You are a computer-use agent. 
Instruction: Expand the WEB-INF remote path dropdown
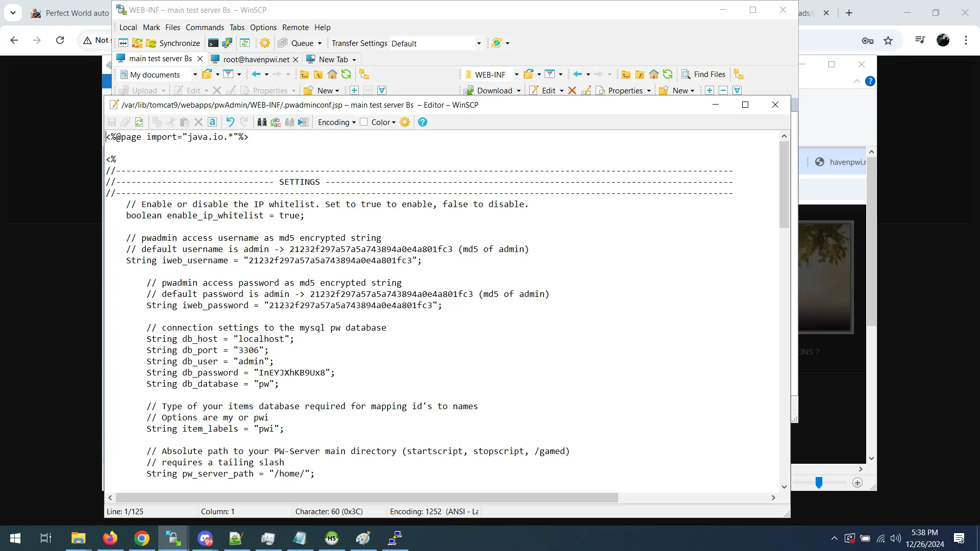(x=516, y=74)
